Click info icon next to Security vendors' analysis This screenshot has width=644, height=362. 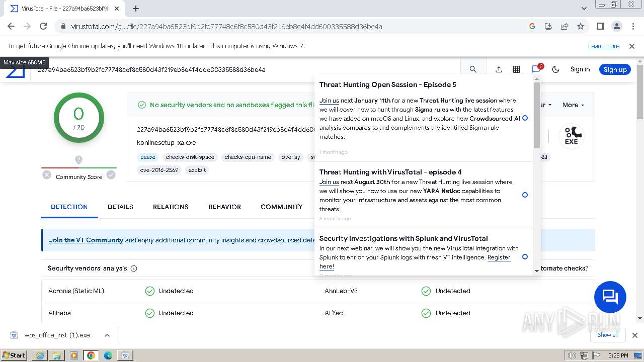point(134,268)
